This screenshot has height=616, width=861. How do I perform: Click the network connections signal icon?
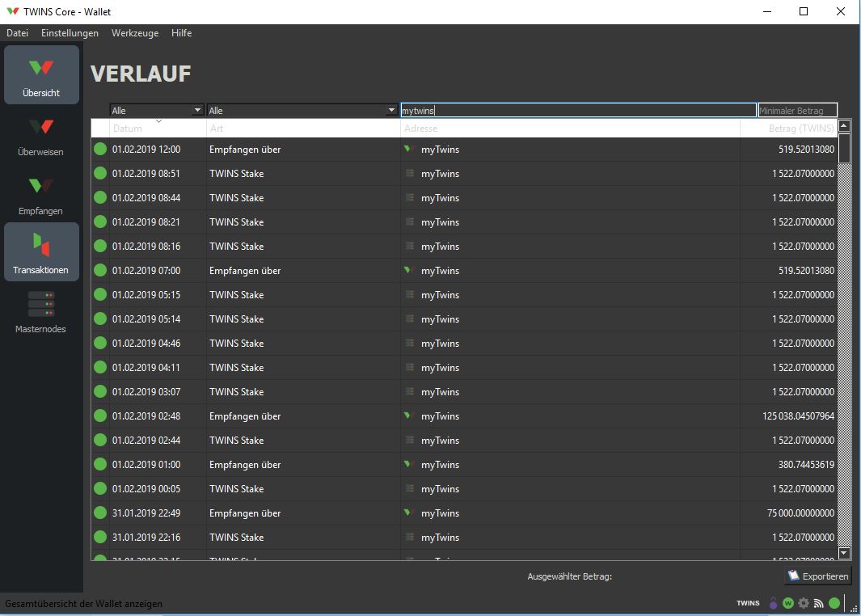(819, 603)
